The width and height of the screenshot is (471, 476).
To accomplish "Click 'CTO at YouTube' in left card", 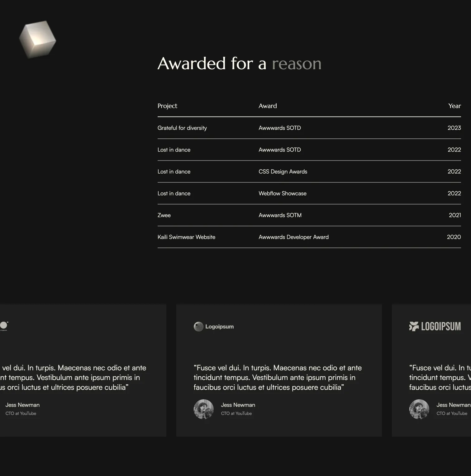I will click(x=21, y=413).
